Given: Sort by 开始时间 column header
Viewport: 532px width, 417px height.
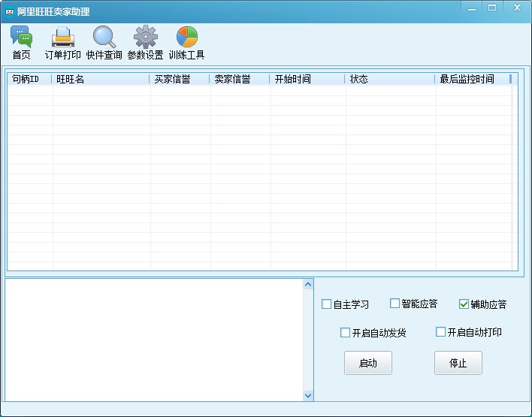Looking at the screenshot, I should coord(307,79).
